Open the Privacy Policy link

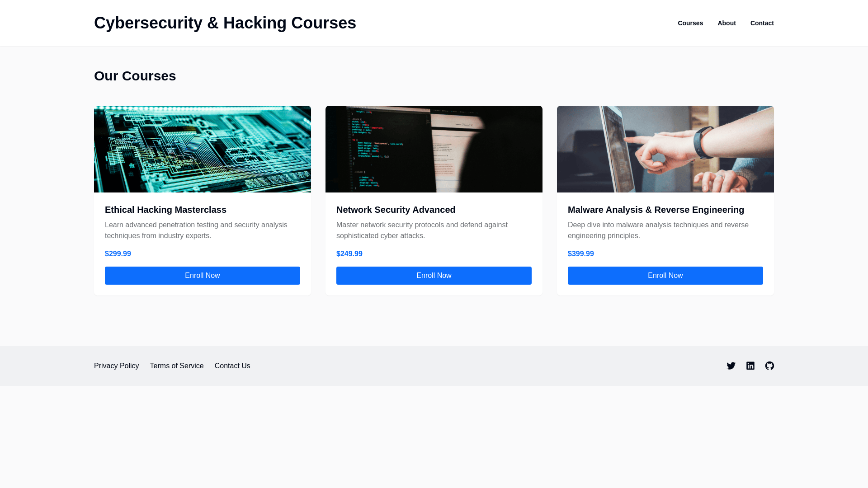(117, 366)
